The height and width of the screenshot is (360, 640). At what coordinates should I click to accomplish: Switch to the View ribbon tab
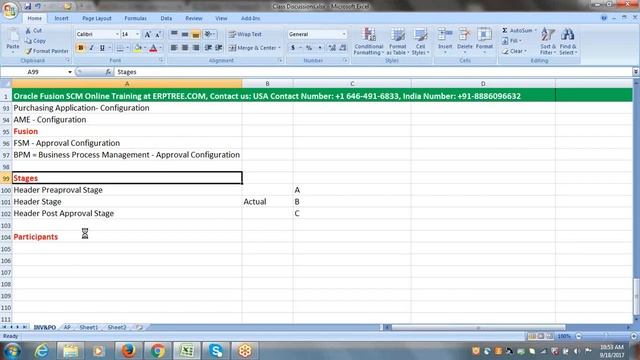coord(221,18)
